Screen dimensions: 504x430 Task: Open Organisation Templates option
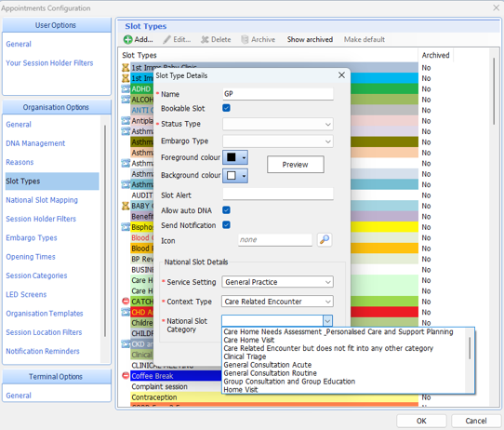click(45, 314)
